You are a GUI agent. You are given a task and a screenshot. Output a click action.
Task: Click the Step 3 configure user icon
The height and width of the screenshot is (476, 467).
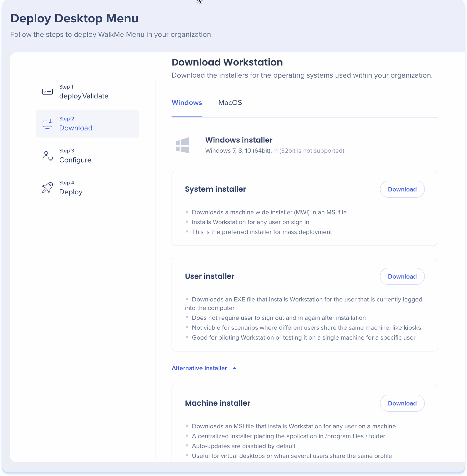click(47, 156)
